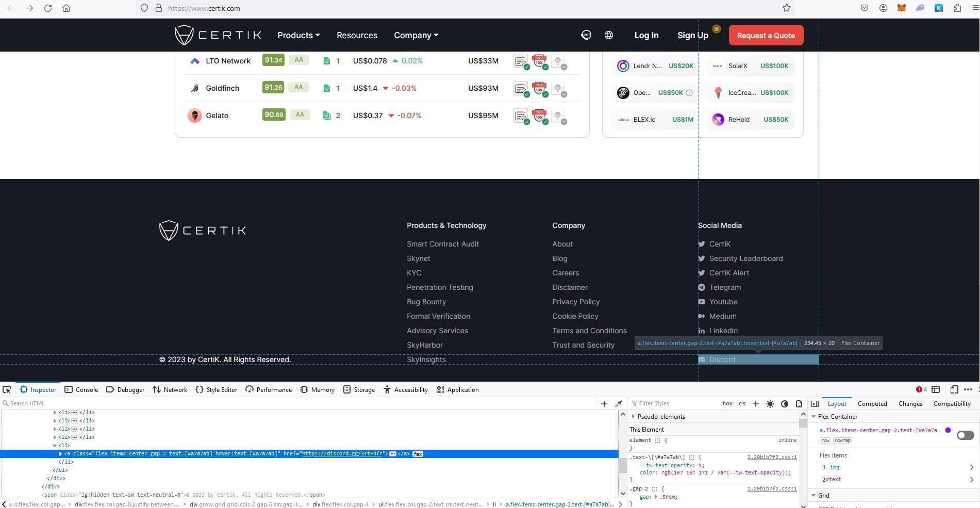Click the Log In link
This screenshot has width=980, height=508.
(x=646, y=35)
